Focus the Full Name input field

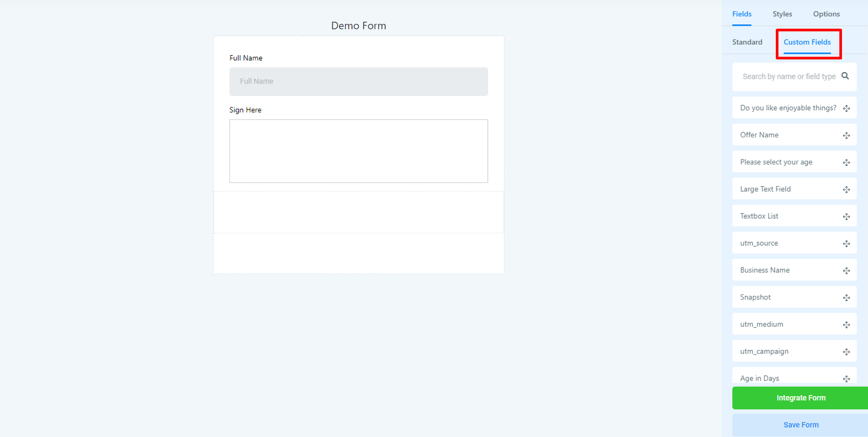click(358, 81)
